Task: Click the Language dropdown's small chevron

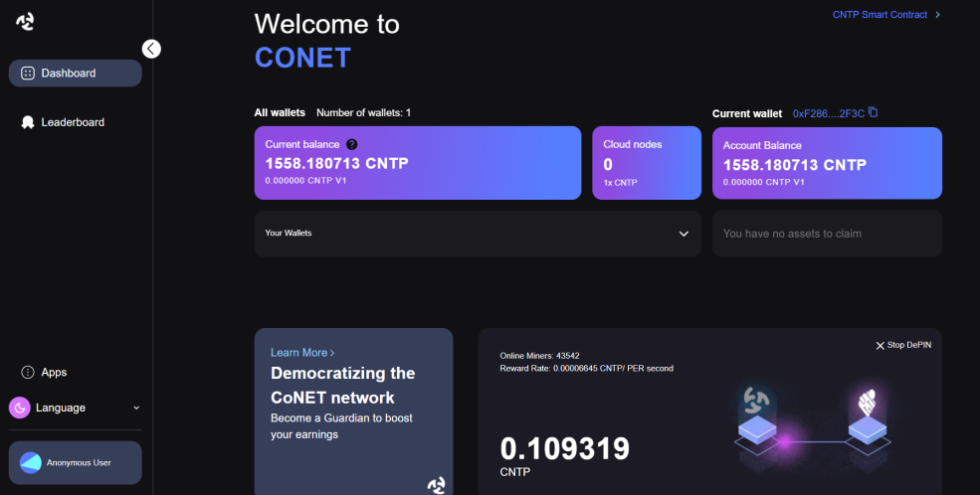Action: (x=136, y=409)
